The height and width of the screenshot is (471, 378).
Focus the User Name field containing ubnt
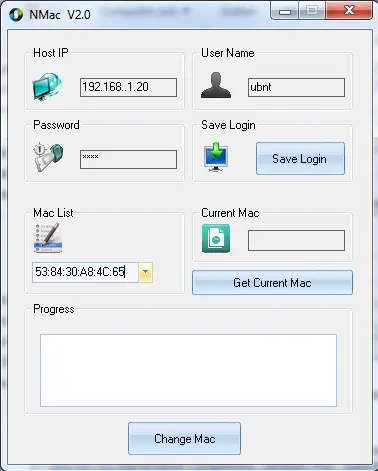tap(296, 87)
